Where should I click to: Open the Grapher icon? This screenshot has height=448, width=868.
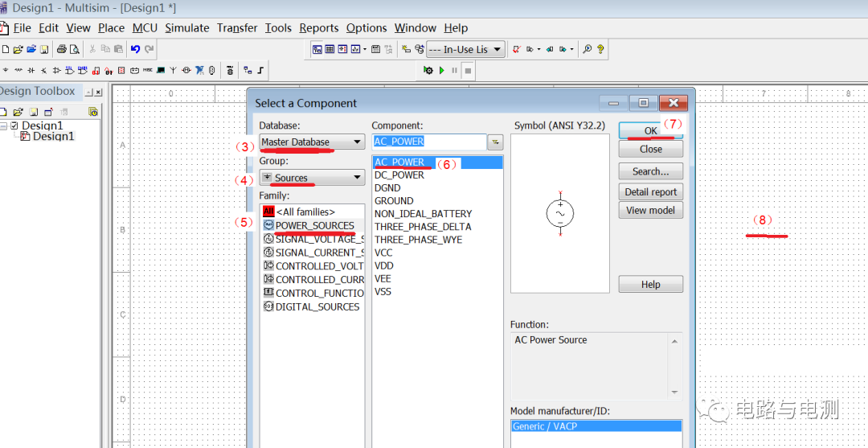point(355,49)
